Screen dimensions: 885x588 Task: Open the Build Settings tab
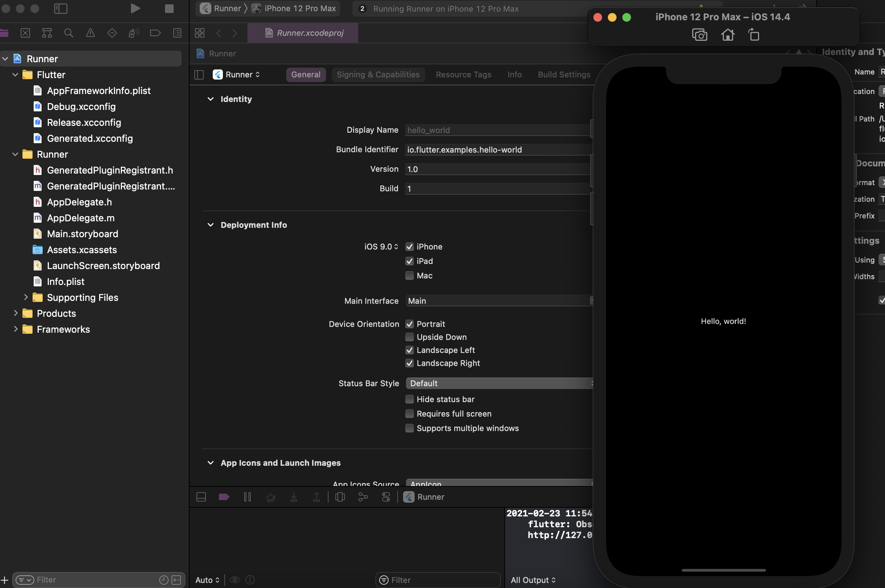click(x=563, y=74)
